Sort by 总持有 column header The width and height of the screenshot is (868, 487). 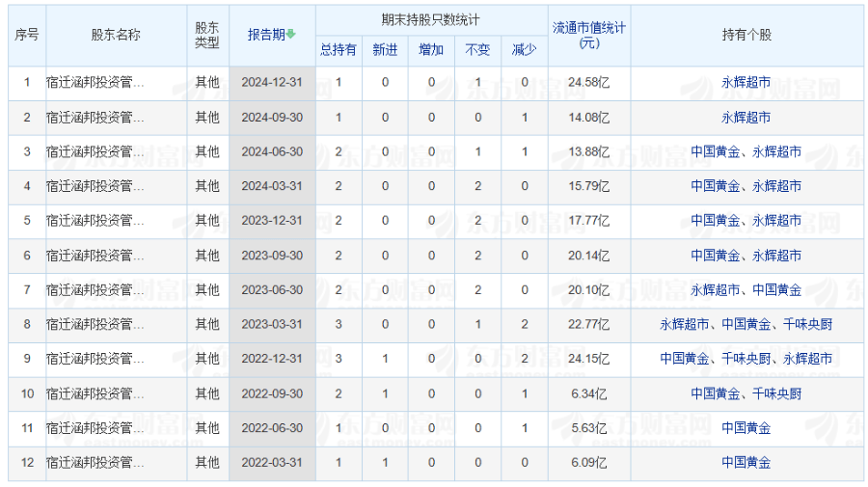click(x=339, y=50)
